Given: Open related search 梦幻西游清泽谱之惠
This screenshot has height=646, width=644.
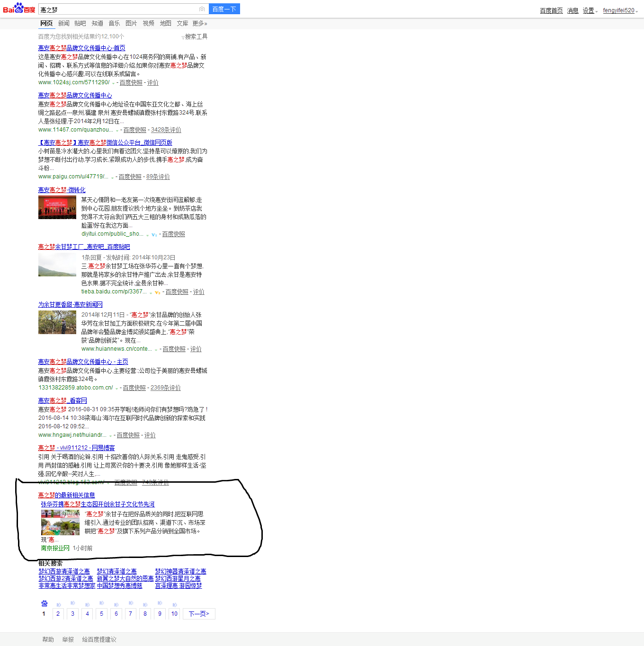Looking at the screenshot, I should pos(64,571).
